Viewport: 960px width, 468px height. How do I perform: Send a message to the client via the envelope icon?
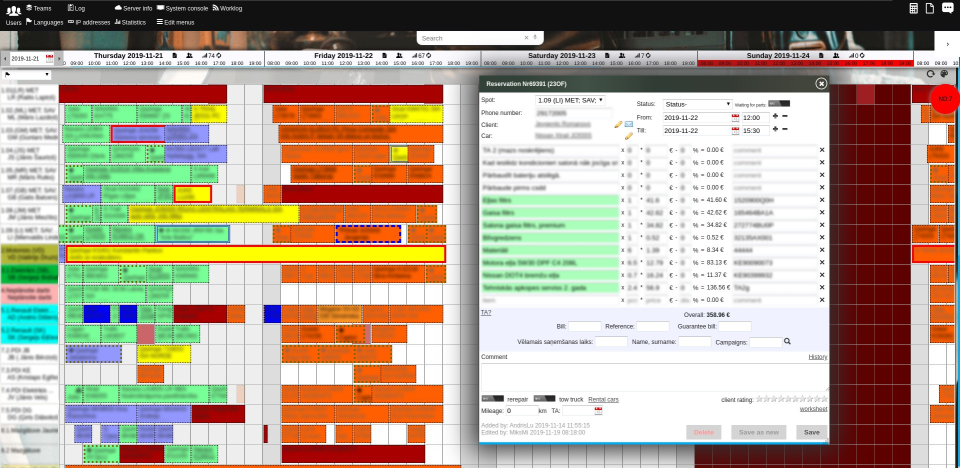[629, 124]
